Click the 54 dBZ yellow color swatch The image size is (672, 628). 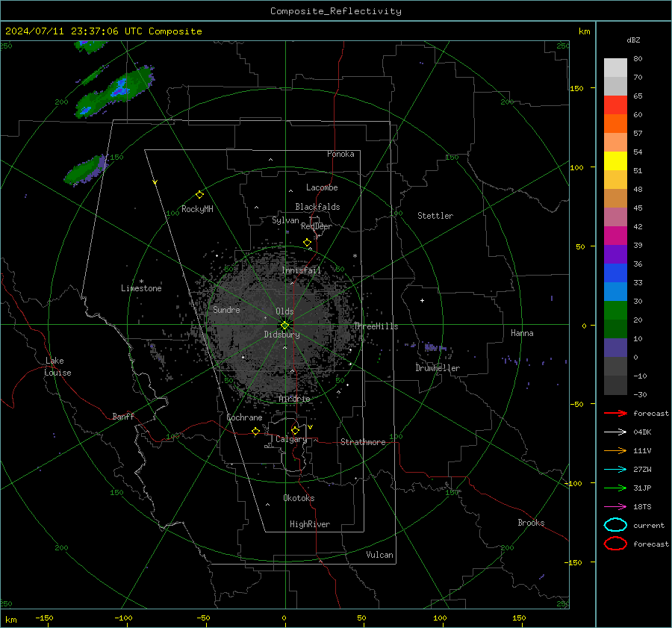[x=615, y=161]
